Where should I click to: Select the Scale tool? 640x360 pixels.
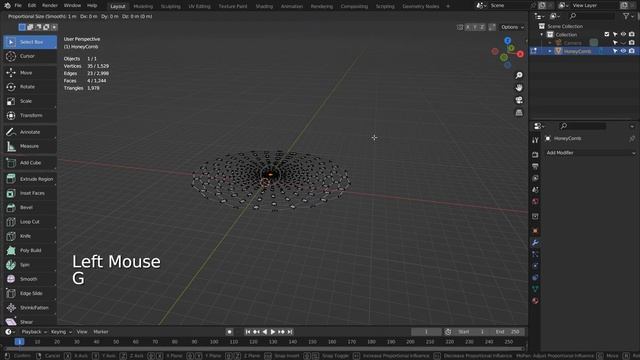pos(30,101)
